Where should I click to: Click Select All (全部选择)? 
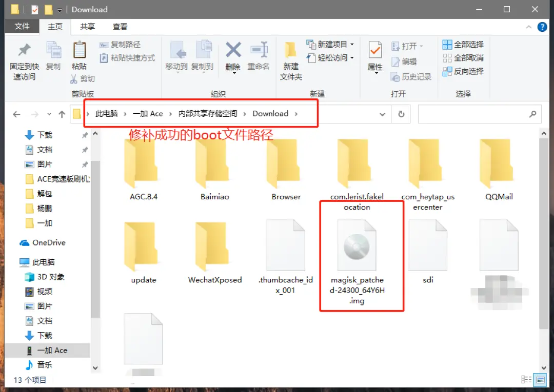tap(463, 45)
